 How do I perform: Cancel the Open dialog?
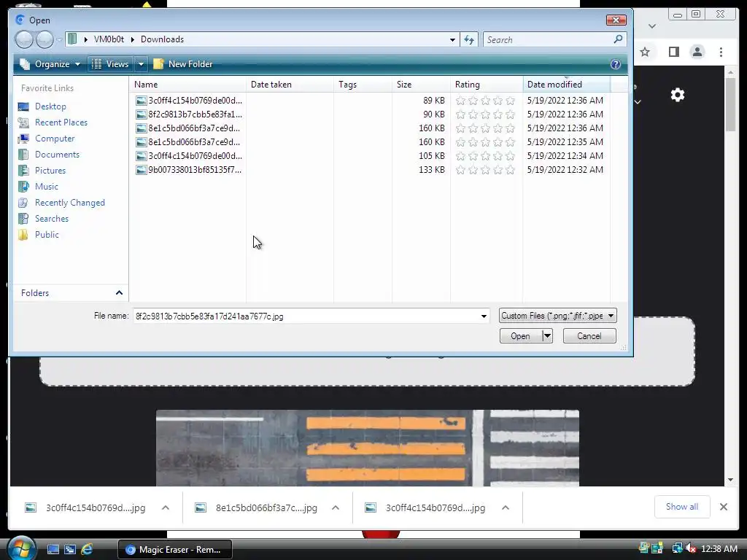pos(589,335)
